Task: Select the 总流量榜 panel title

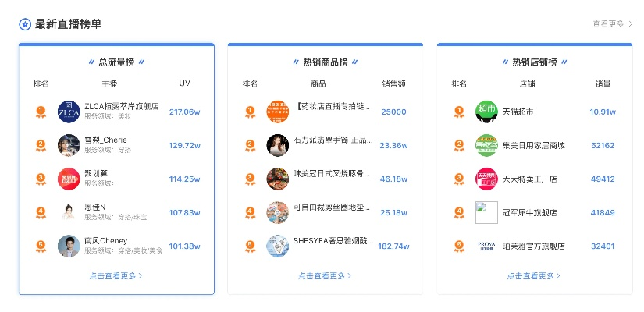Action: (x=116, y=62)
